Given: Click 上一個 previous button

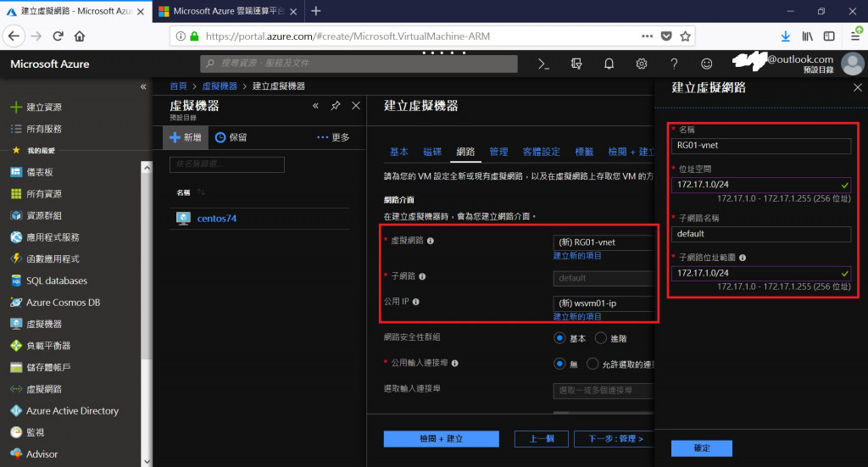Looking at the screenshot, I should coord(542,439).
